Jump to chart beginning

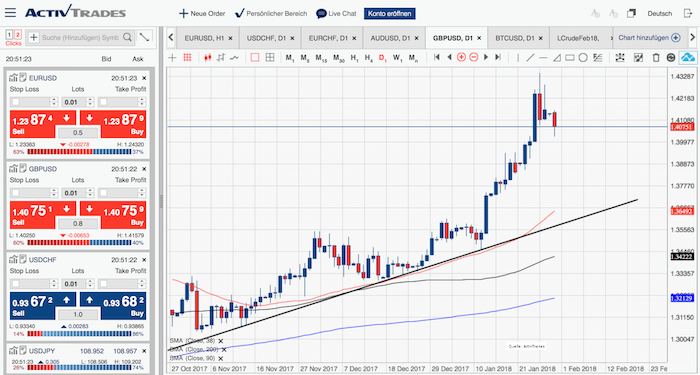[437, 57]
